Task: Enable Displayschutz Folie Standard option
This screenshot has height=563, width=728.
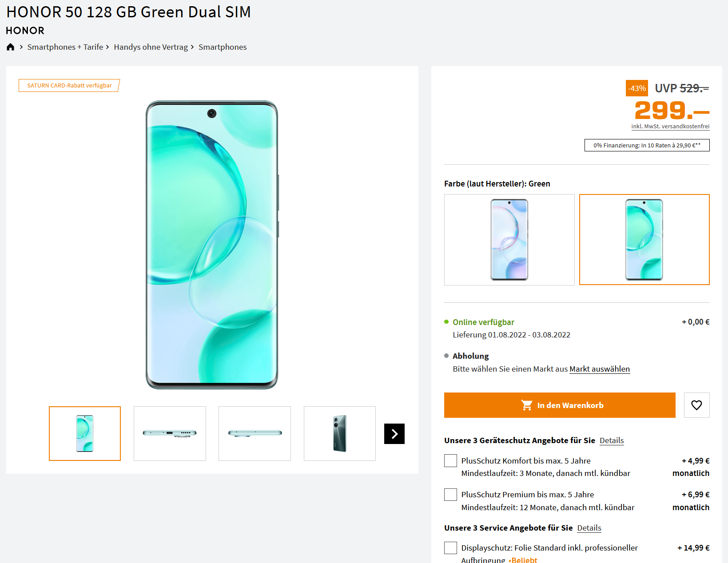Action: pyautogui.click(x=450, y=548)
